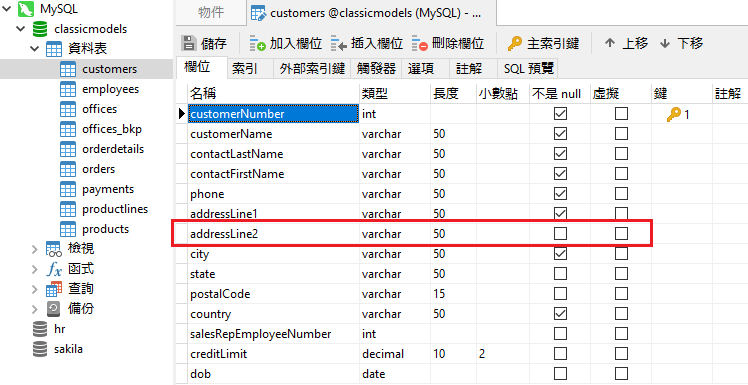Expand the 備份 backup node
Screen dimensions: 748x385
34,309
